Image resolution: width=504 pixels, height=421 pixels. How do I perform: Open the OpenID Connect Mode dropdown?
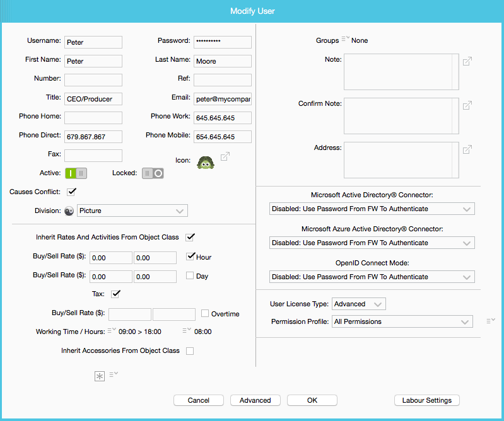point(372,277)
